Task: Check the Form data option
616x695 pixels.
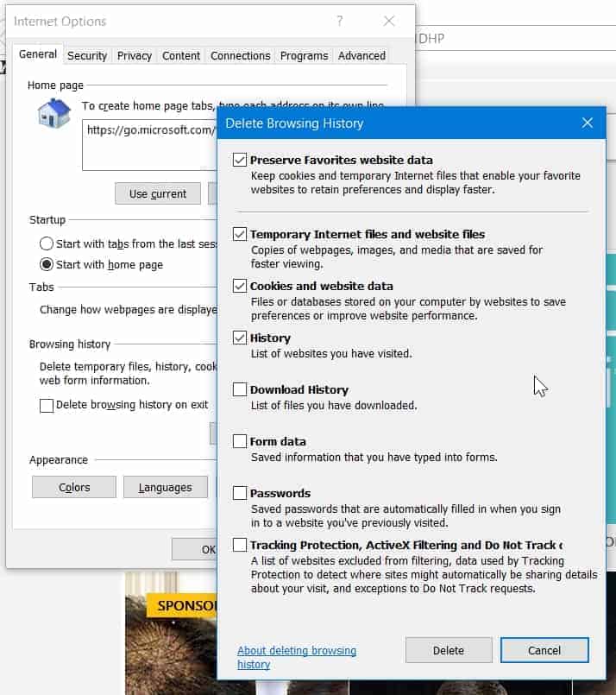Action: [240, 441]
